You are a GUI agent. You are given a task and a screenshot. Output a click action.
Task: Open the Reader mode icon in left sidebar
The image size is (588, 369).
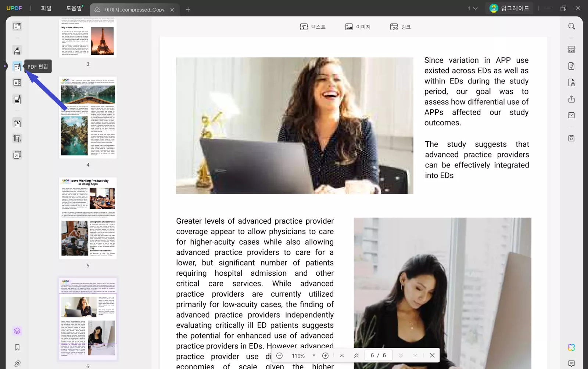tap(17, 26)
